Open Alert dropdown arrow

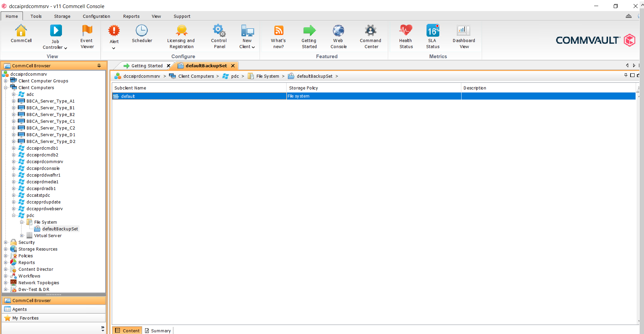click(114, 48)
